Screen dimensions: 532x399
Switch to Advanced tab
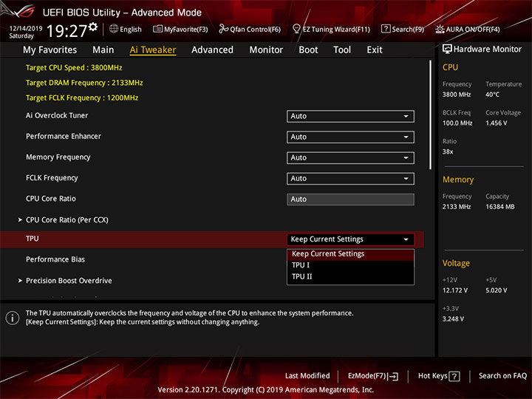tap(212, 50)
